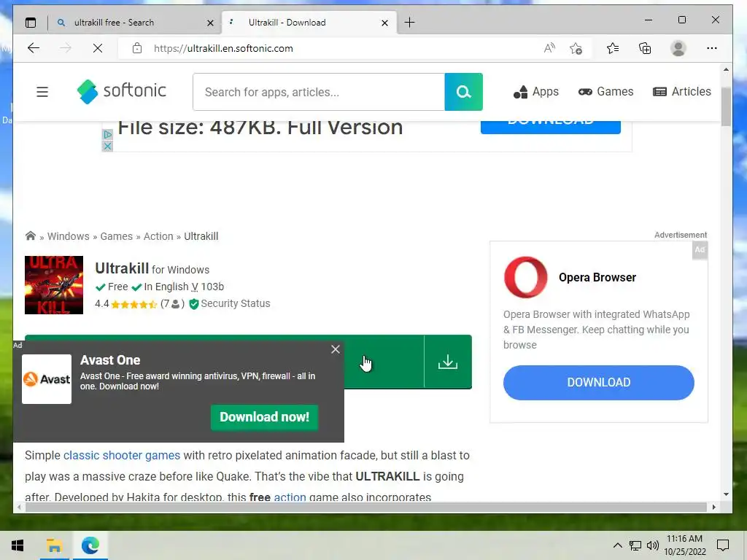The width and height of the screenshot is (747, 560).
Task: Click the Avast logo in the ad
Action: (47, 379)
